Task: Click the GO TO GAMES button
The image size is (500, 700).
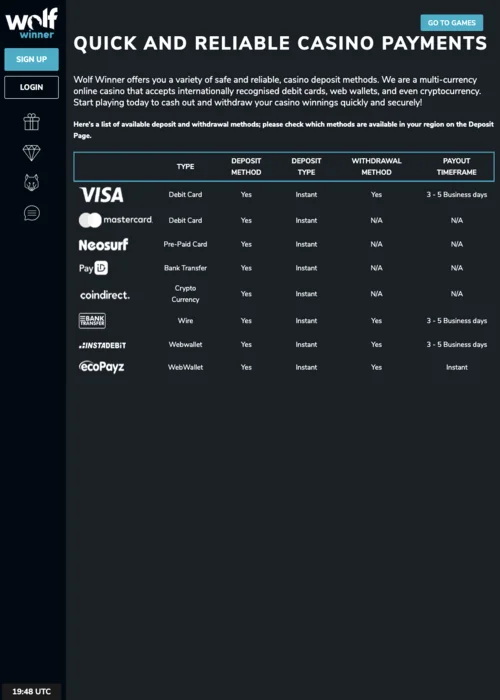Action: coord(451,23)
